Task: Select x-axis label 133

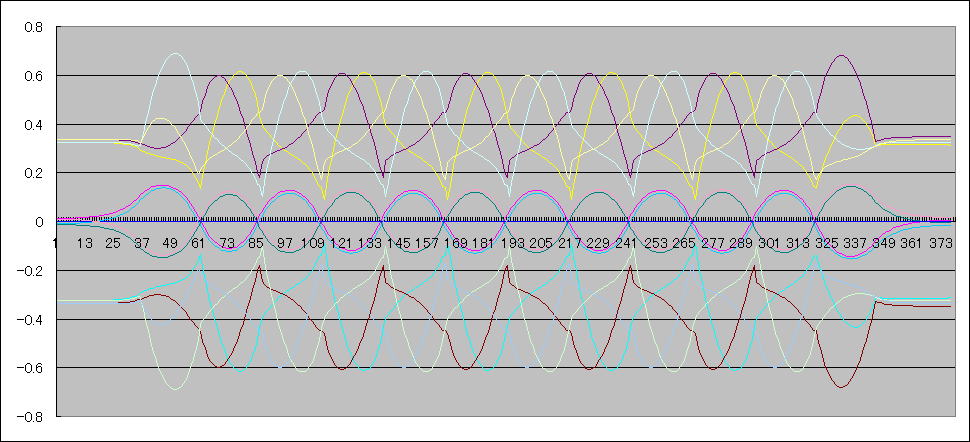Action: point(370,243)
